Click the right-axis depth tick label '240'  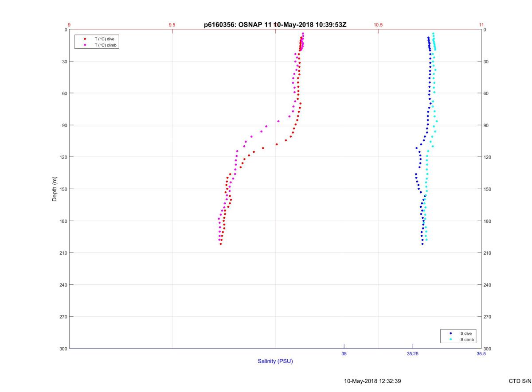(x=488, y=285)
